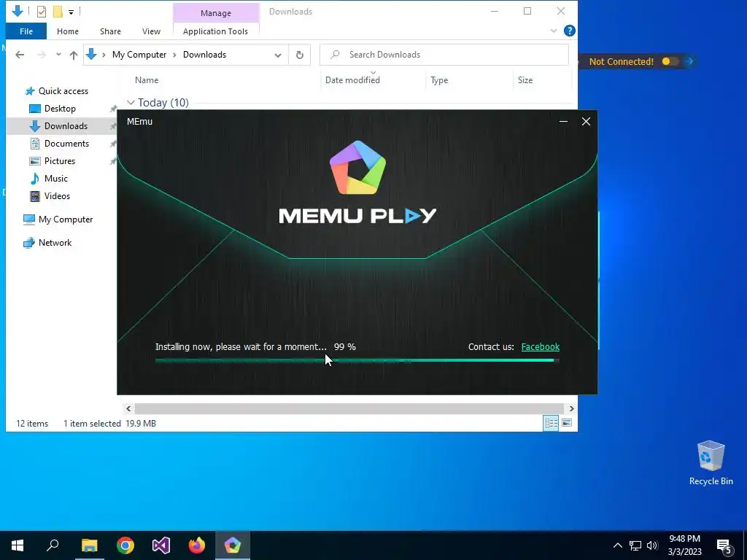Select Network in navigation pane
The height and width of the screenshot is (560, 747).
tap(55, 243)
